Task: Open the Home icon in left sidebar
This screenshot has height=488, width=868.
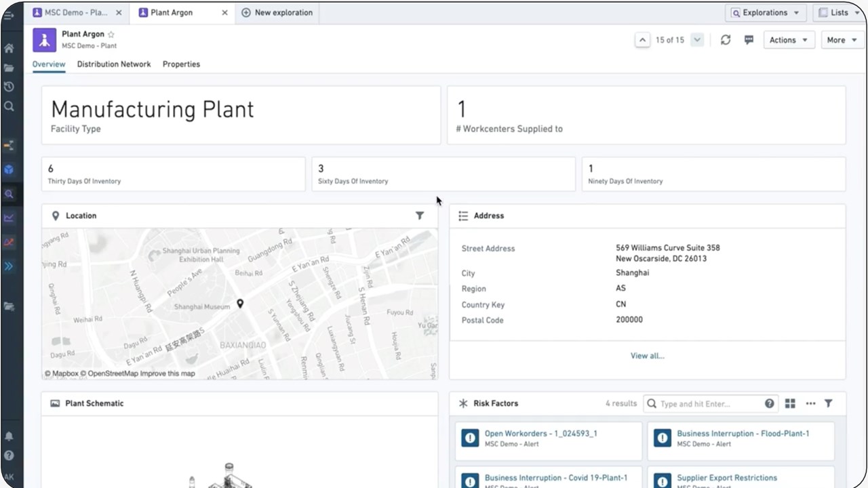Action: coord(9,49)
